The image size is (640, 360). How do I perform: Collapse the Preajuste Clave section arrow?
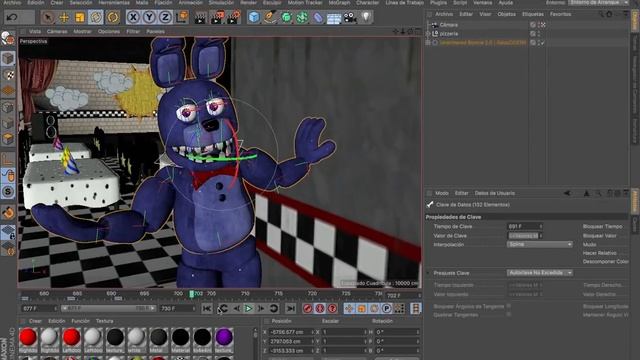[x=428, y=273]
